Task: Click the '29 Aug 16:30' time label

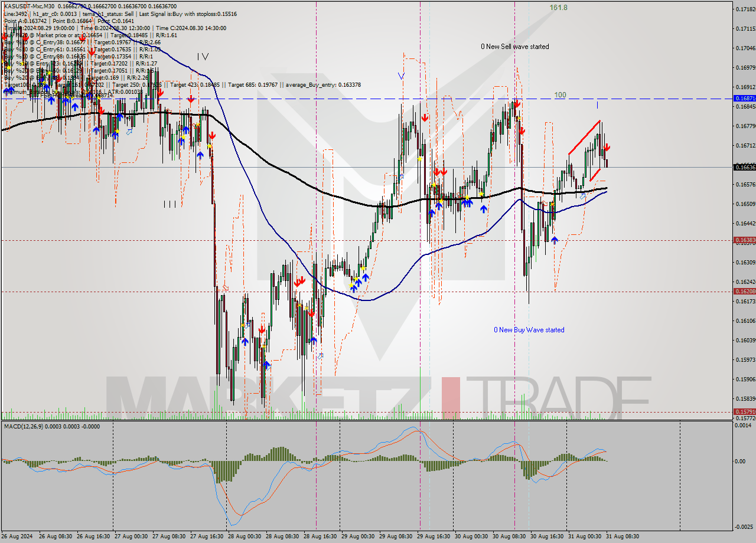Action: [x=435, y=537]
